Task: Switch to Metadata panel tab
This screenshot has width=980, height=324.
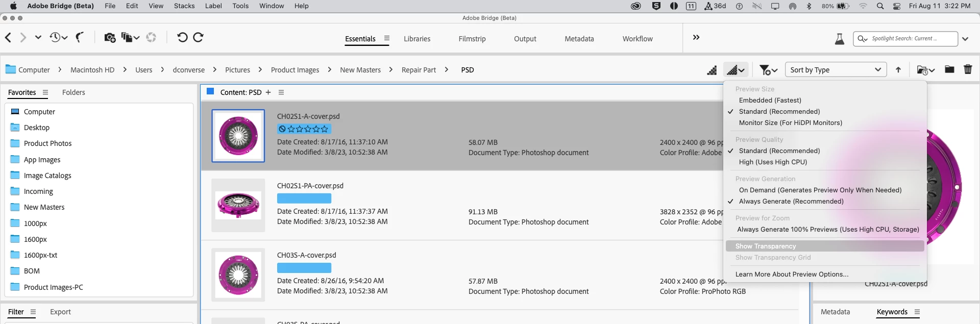Action: pyautogui.click(x=835, y=312)
